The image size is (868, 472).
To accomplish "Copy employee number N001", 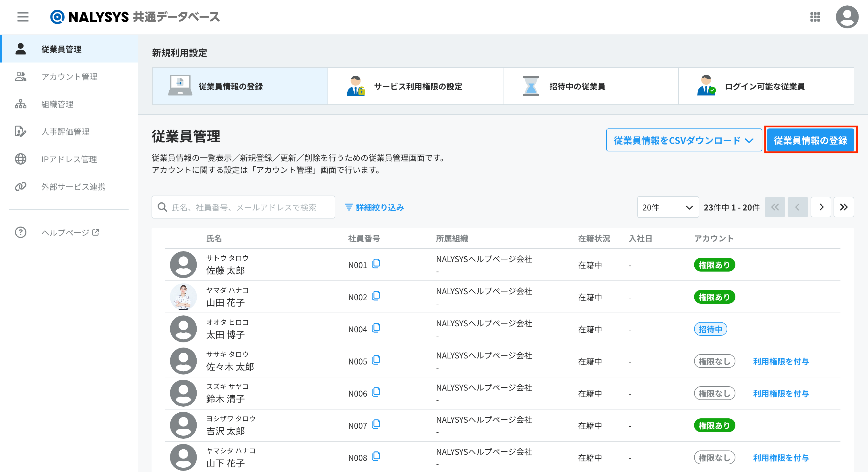I will click(x=376, y=264).
